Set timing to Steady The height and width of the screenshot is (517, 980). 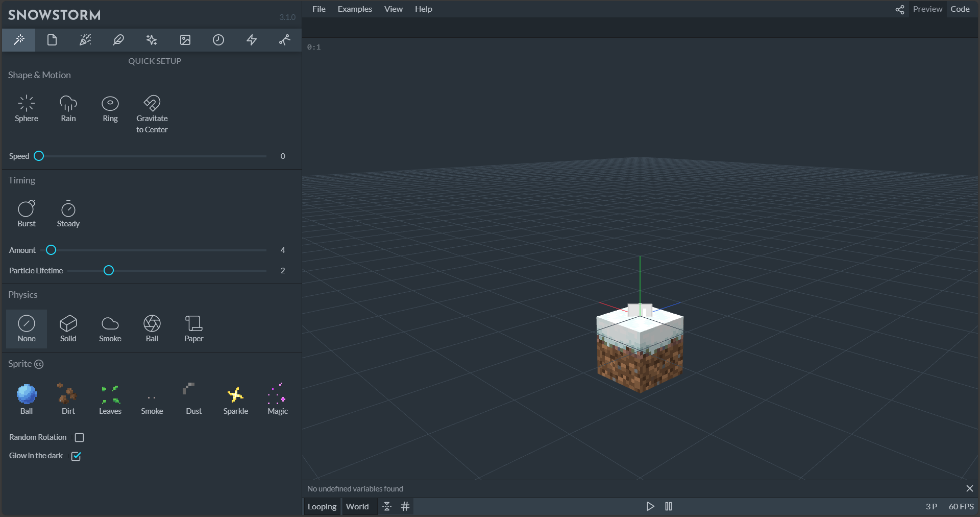click(x=68, y=214)
